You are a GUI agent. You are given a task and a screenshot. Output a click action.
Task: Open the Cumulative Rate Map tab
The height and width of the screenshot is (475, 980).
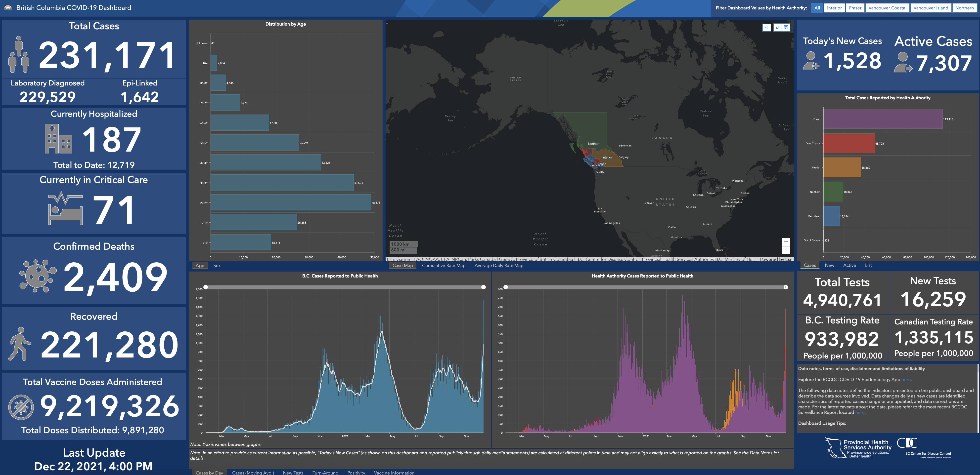point(444,266)
